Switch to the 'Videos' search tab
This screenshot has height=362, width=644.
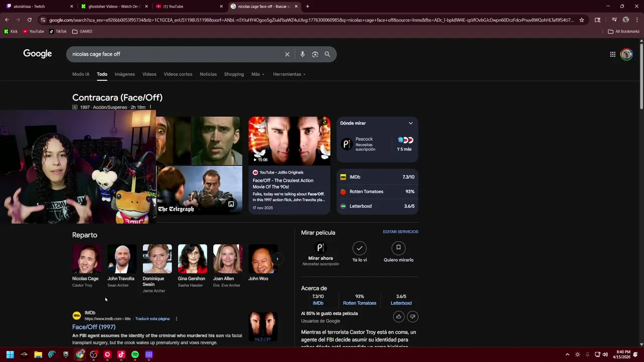[149, 74]
